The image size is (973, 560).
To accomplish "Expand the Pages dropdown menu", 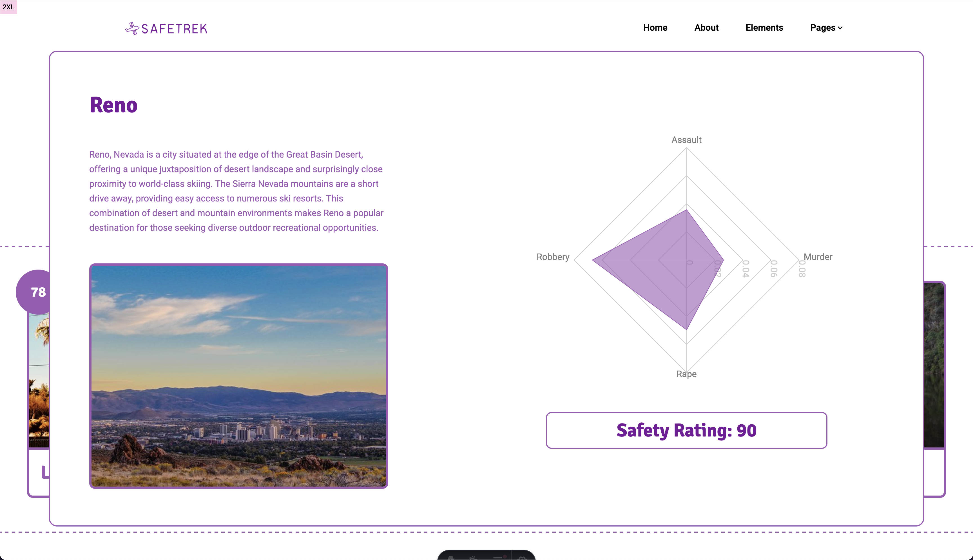I will (x=822, y=28).
